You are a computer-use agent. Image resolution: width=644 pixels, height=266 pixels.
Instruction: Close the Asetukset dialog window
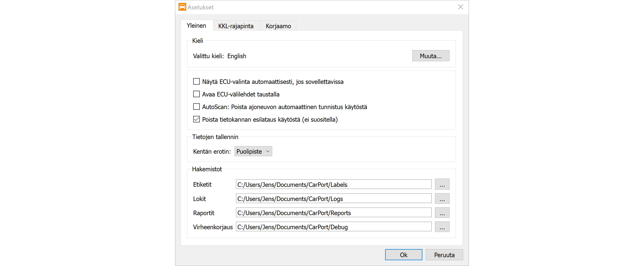(x=460, y=7)
